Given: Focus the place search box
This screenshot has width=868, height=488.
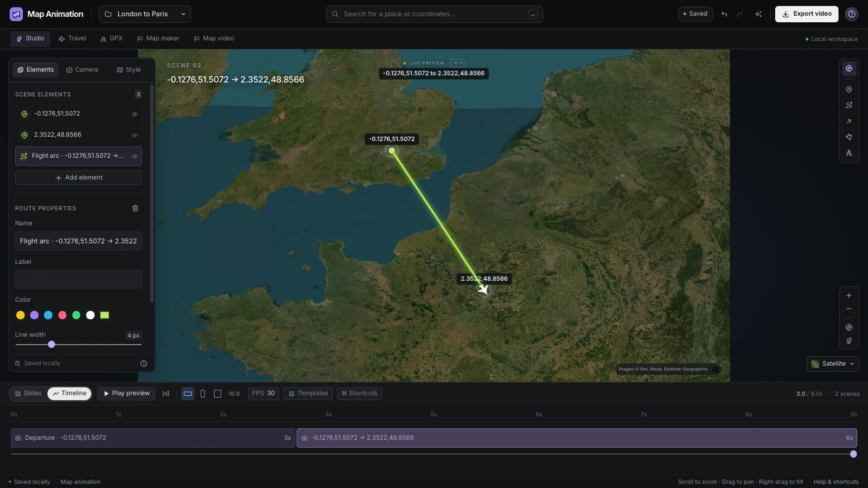Looking at the screenshot, I should tap(435, 14).
